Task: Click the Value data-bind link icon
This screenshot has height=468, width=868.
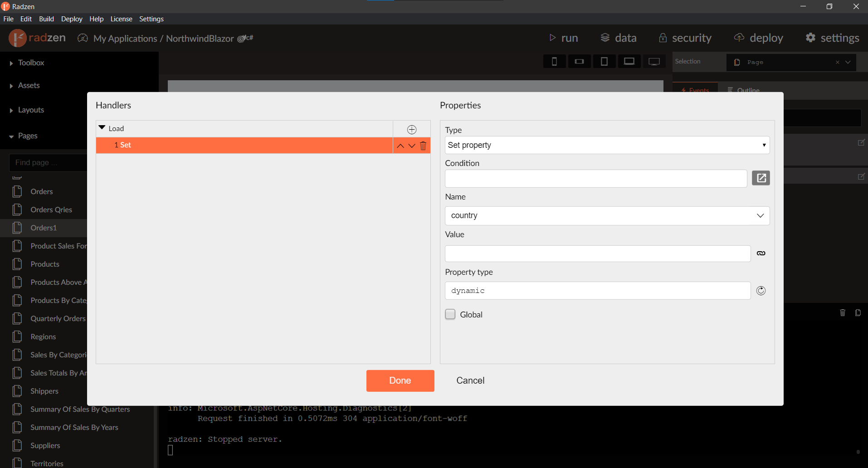Action: (761, 253)
